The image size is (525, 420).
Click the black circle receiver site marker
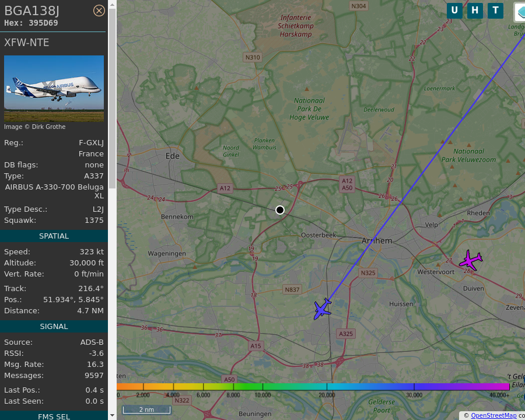(x=280, y=210)
